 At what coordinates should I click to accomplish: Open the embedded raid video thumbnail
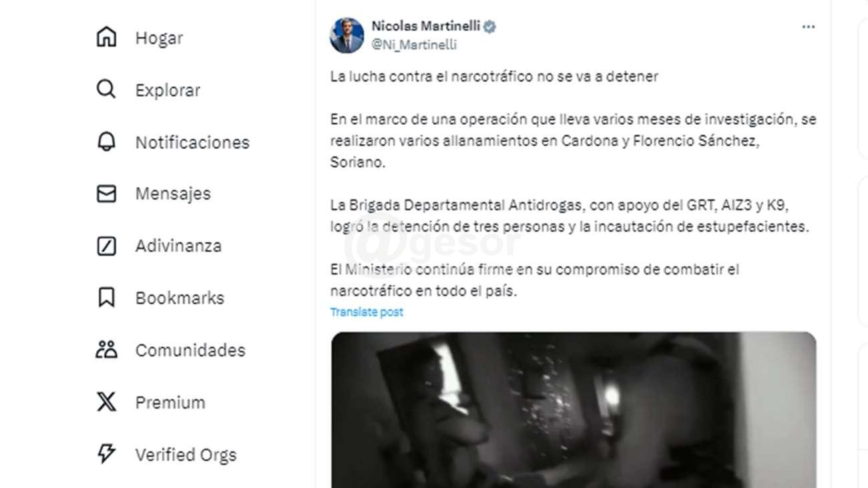574,409
